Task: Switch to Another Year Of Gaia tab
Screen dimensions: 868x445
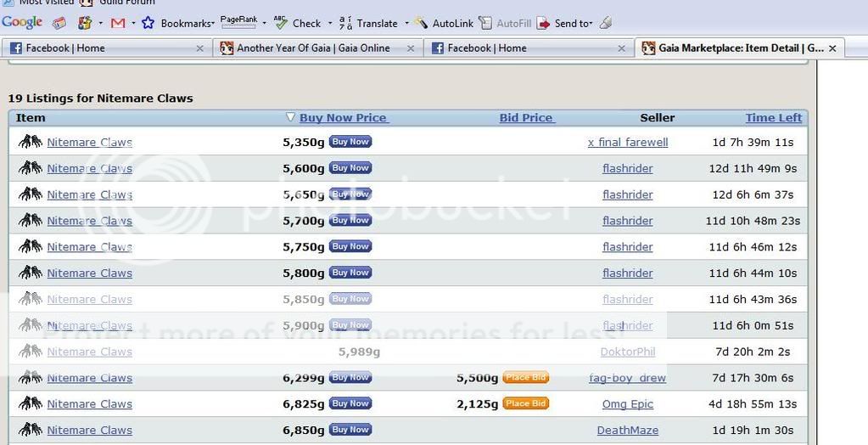Action: (312, 48)
